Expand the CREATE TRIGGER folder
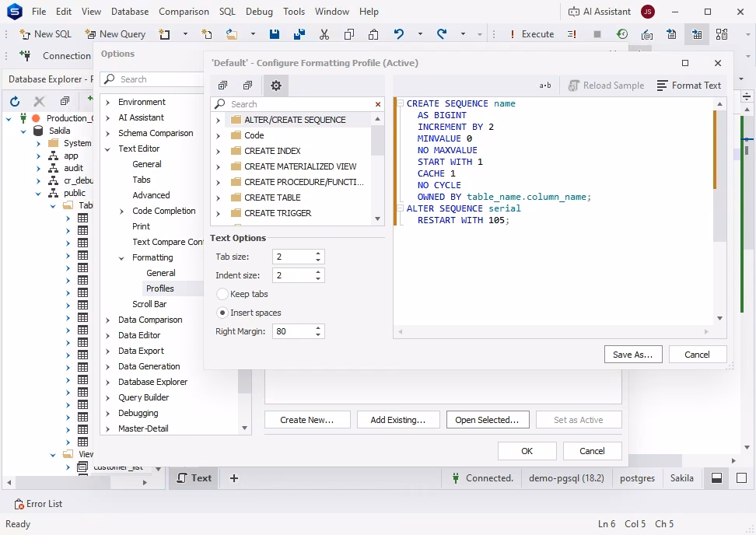This screenshot has height=535, width=756. (x=219, y=214)
